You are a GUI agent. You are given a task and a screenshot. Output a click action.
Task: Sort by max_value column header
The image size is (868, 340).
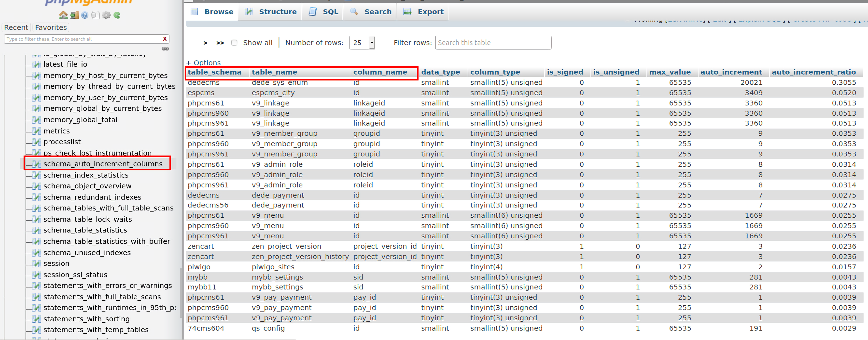tap(670, 72)
